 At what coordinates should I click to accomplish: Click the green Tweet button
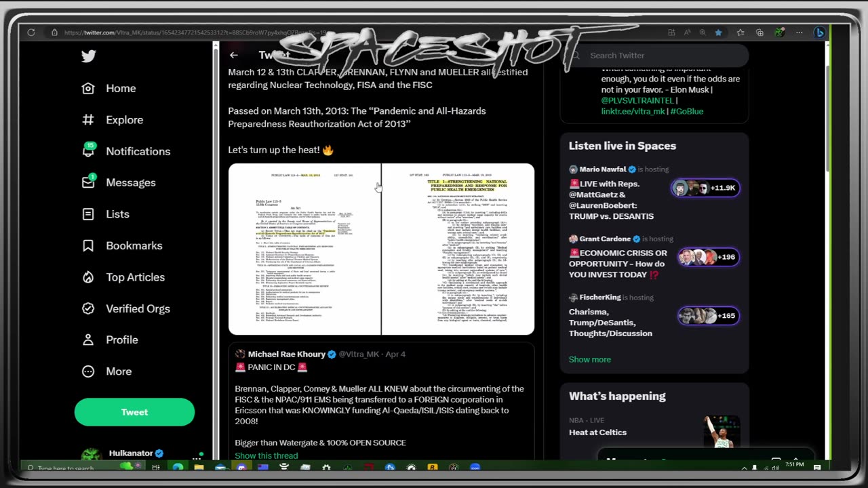(x=134, y=412)
